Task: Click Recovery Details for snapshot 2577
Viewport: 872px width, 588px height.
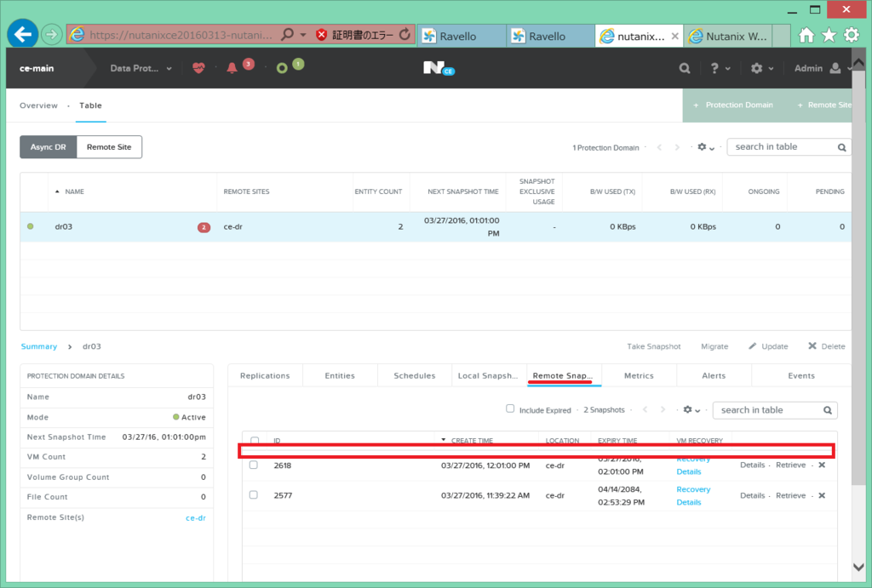Action: click(x=693, y=496)
